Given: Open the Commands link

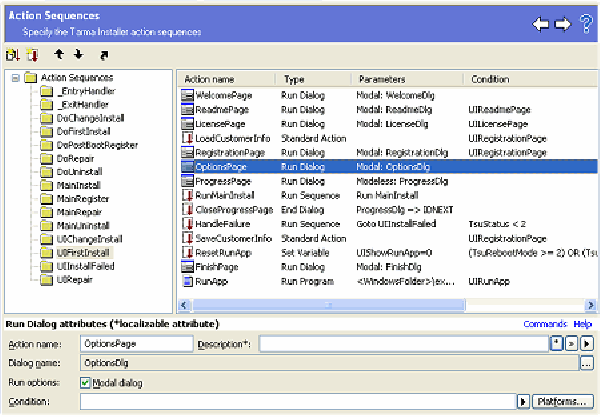Looking at the screenshot, I should tap(544, 325).
